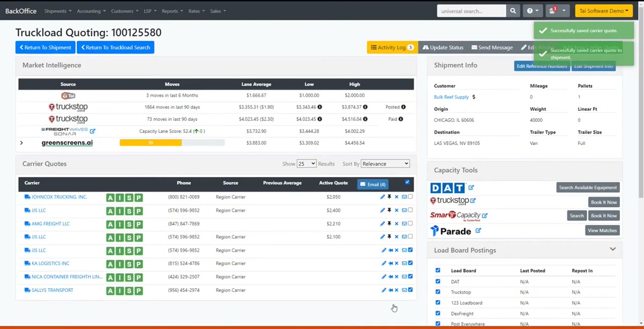Open the LSP menu
The height and width of the screenshot is (329, 644).
click(150, 11)
